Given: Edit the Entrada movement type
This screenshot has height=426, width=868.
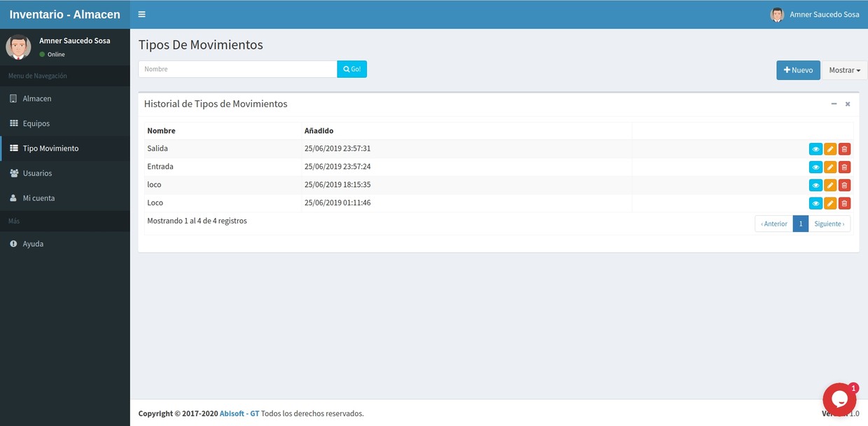Looking at the screenshot, I should pos(830,167).
